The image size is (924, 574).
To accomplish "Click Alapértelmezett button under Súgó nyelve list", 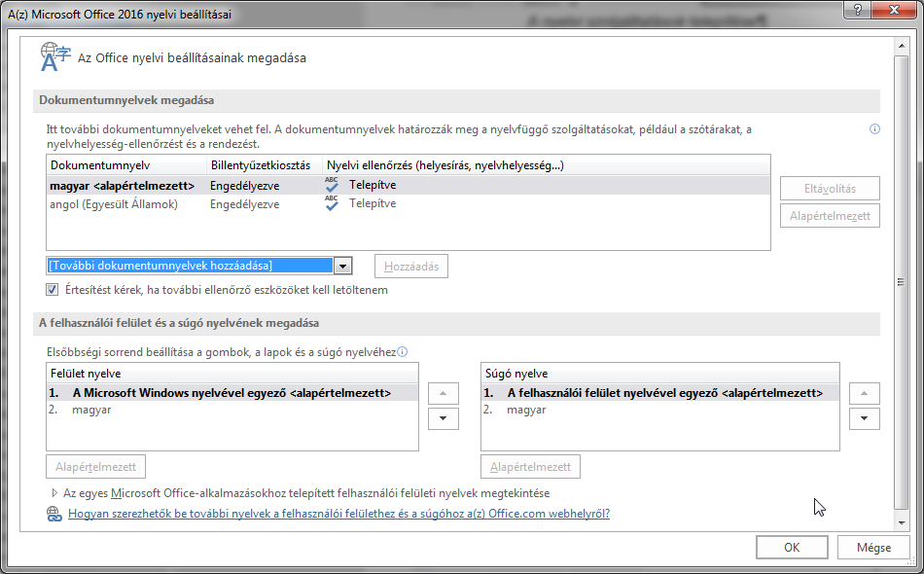I will 530,467.
